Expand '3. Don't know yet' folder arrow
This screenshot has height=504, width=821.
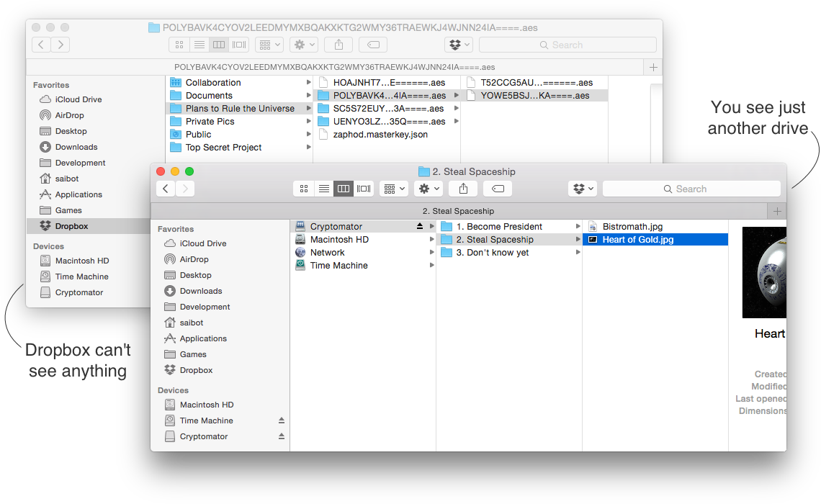(578, 252)
